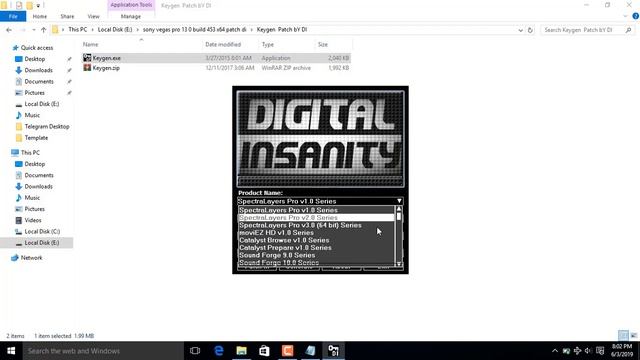
Task: Open Downloads under This PC
Action: (38, 187)
